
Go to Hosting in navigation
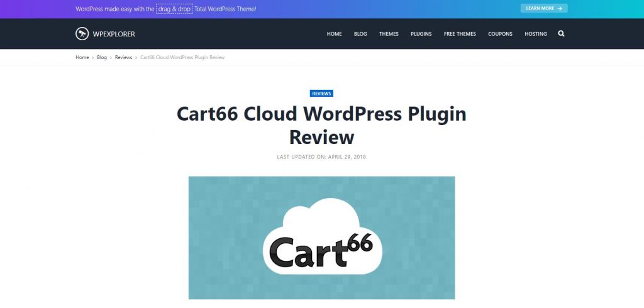coord(536,34)
